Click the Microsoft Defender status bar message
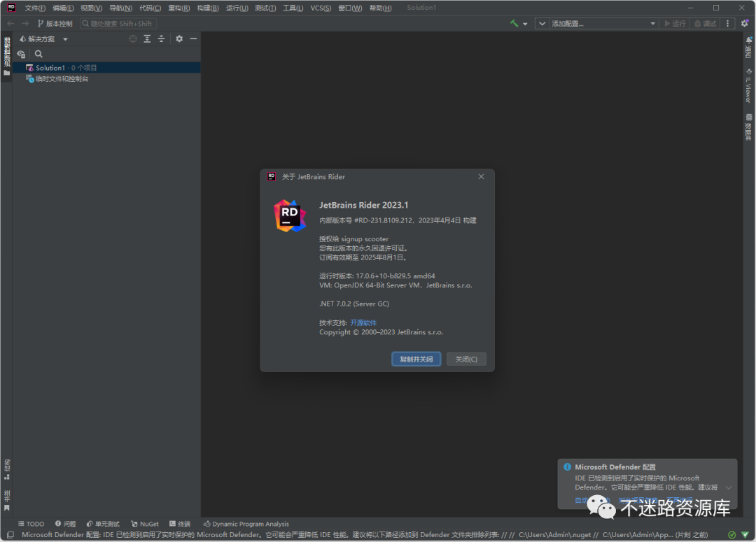Image resolution: width=756 pixels, height=542 pixels. 365,535
